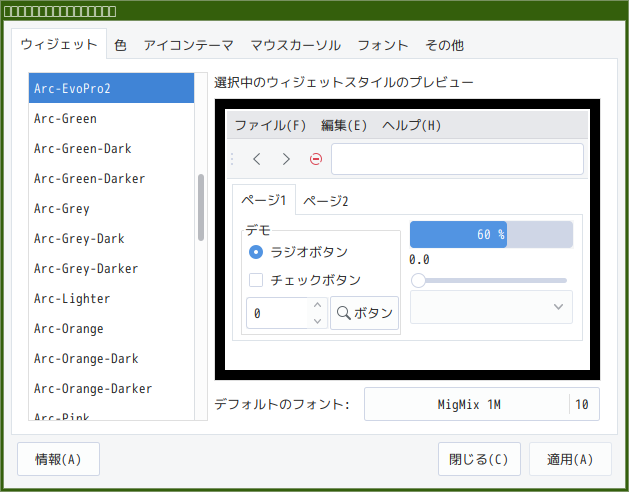Switch to ページ1 preview tab
Image resolution: width=629 pixels, height=492 pixels.
pos(264,199)
